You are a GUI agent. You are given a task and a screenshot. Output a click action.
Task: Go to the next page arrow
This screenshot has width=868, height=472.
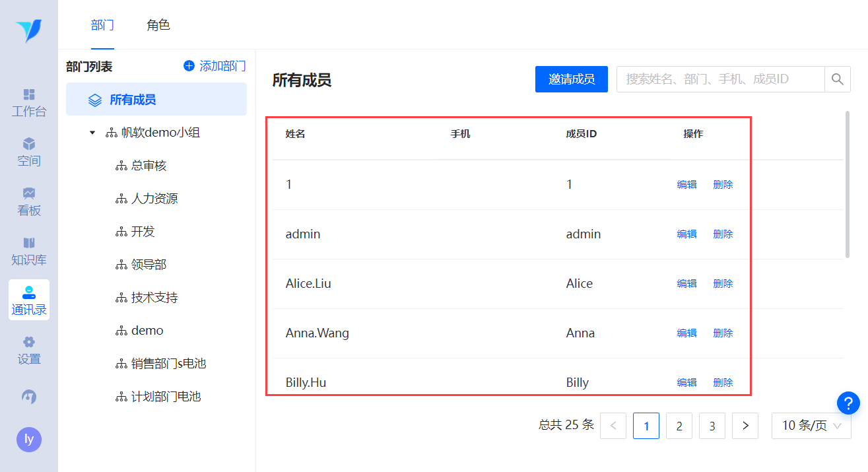point(745,426)
